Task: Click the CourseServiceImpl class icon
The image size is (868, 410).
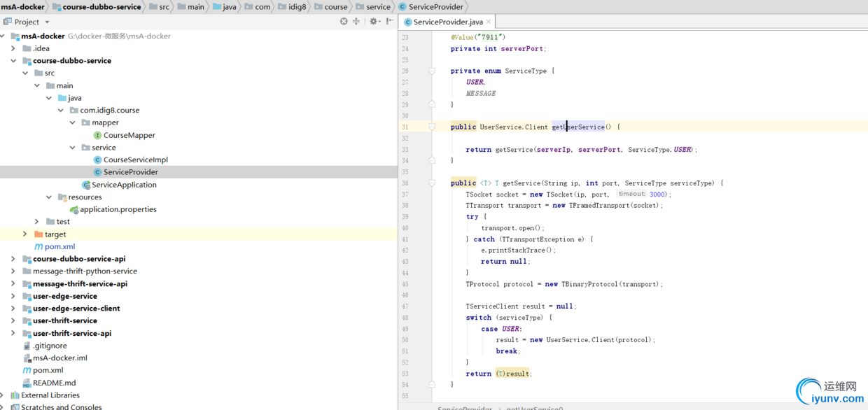Action: coord(97,160)
